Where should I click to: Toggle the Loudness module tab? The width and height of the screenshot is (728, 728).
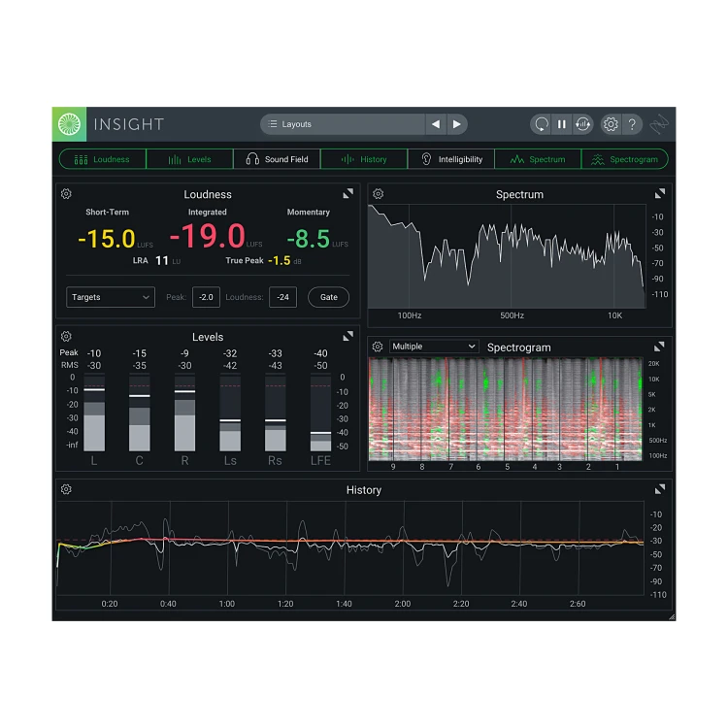pos(103,159)
